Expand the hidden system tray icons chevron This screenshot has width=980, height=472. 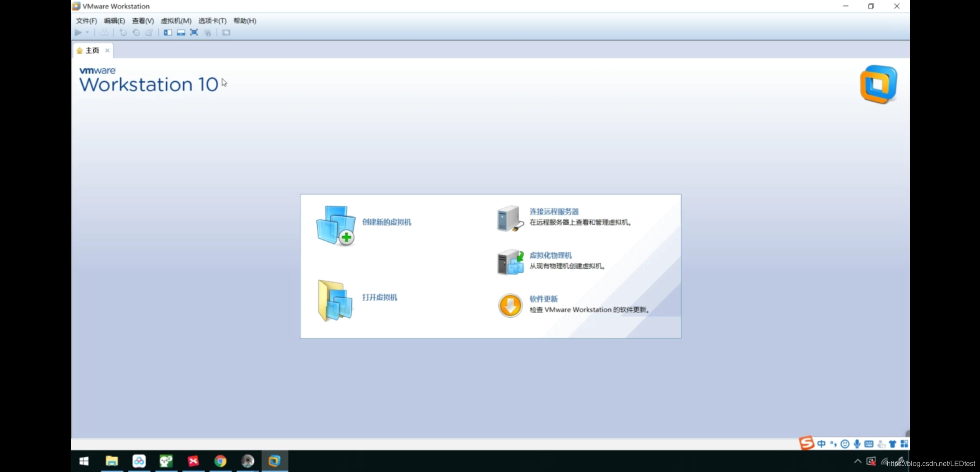click(857, 461)
